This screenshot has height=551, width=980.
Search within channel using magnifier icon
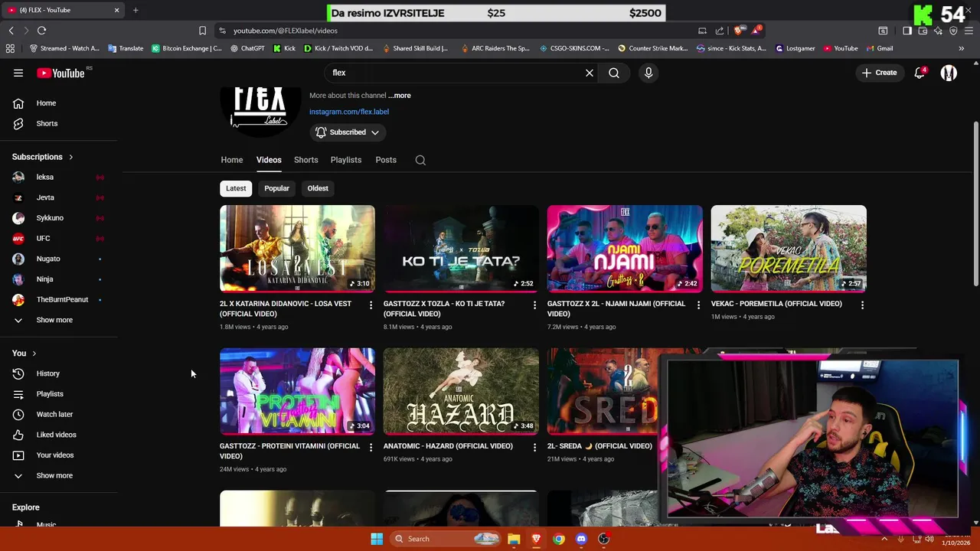420,160
